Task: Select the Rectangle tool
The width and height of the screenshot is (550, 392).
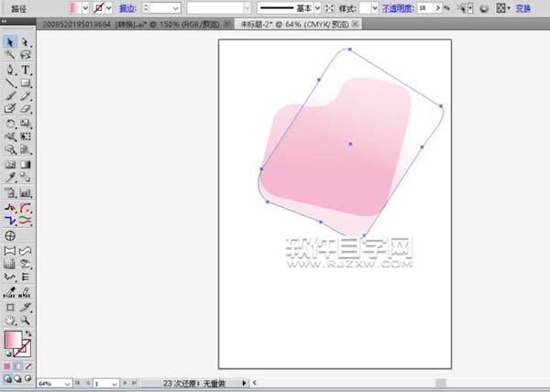Action: click(x=26, y=83)
